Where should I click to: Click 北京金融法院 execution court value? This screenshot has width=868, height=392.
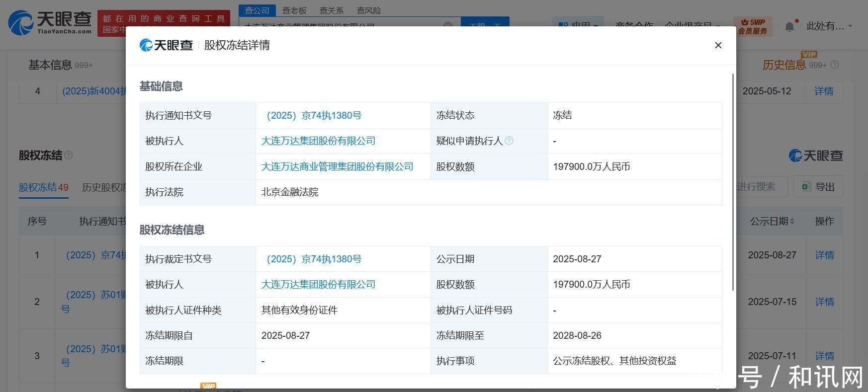coord(290,192)
